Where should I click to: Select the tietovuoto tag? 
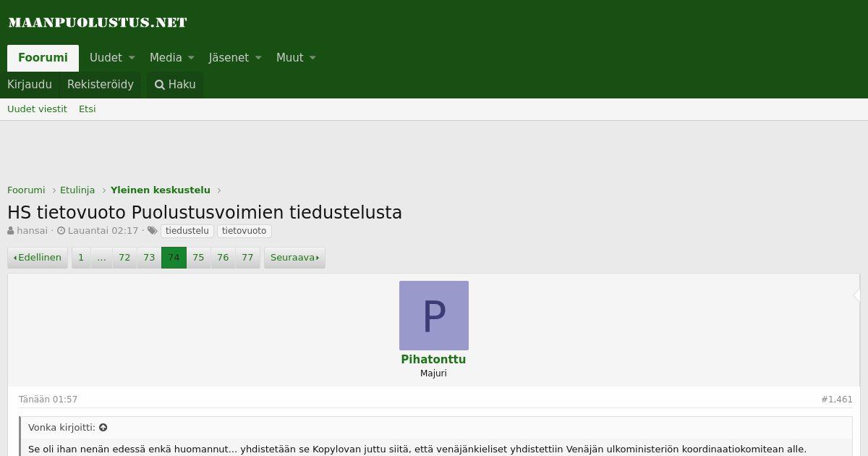[x=244, y=231]
